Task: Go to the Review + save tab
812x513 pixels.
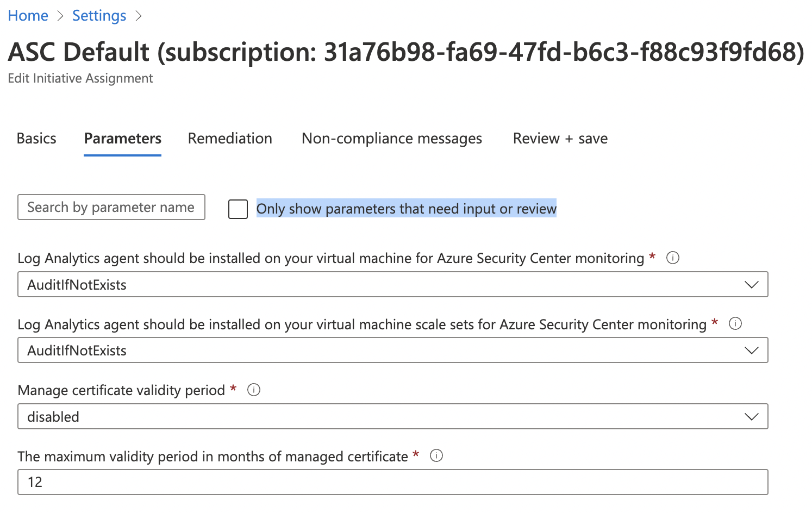Action: point(559,139)
